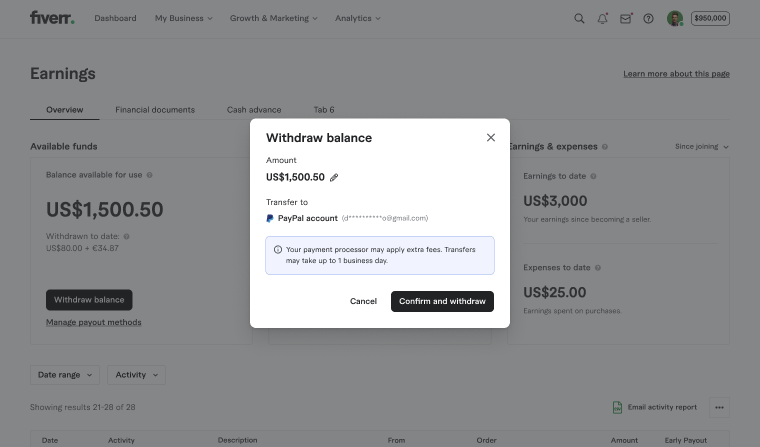
Task: Click the Fiverr logo
Action: [52, 18]
